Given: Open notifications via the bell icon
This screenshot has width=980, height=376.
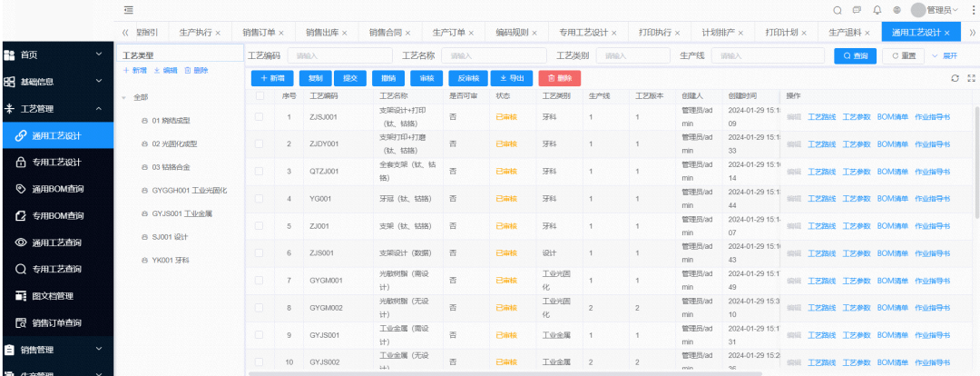Looking at the screenshot, I should tap(877, 10).
